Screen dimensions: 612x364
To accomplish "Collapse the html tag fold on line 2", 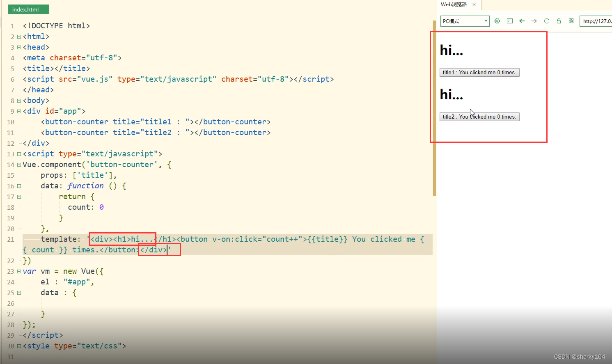I will tap(19, 37).
